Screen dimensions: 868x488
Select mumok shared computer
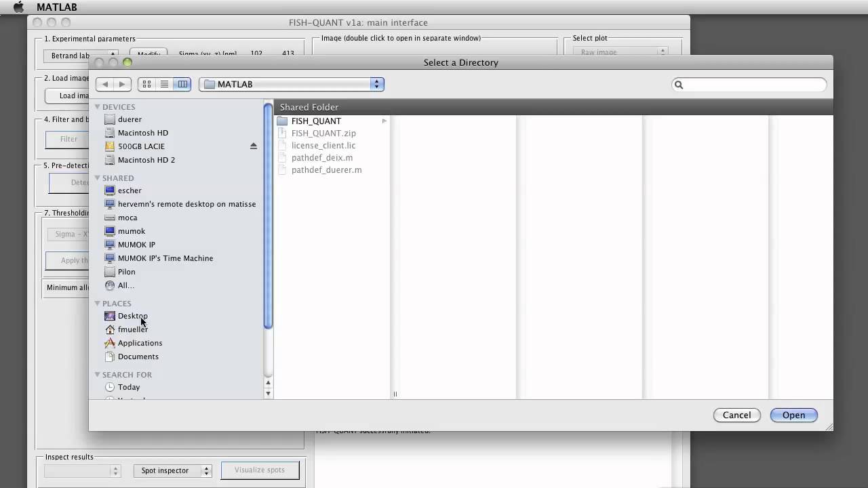pos(132,231)
